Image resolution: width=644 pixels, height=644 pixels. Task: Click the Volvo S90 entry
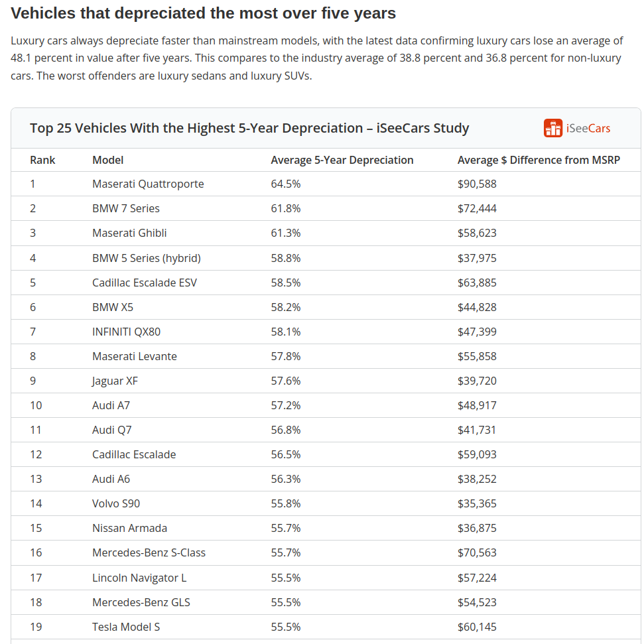(x=116, y=503)
